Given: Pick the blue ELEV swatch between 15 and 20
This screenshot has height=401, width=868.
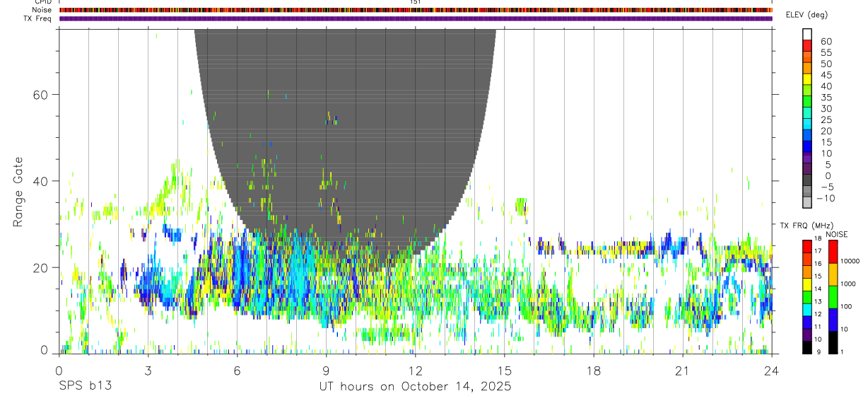Looking at the screenshot, I should click(807, 136).
